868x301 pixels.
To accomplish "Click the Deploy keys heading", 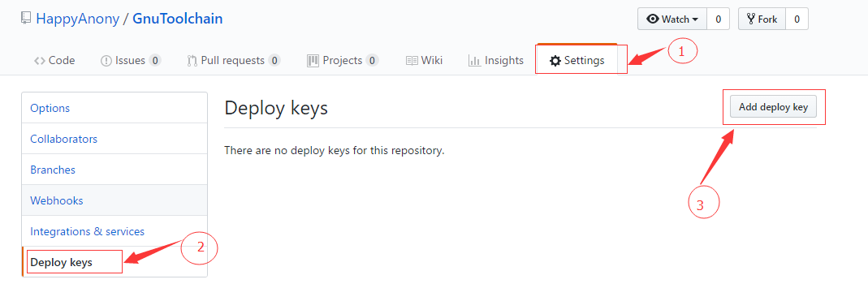I will [276, 108].
